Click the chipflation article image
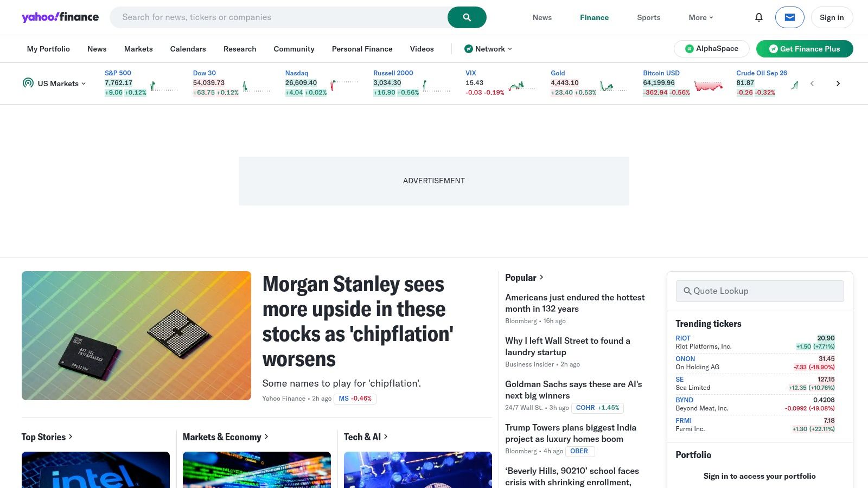868x488 pixels. pos(136,336)
